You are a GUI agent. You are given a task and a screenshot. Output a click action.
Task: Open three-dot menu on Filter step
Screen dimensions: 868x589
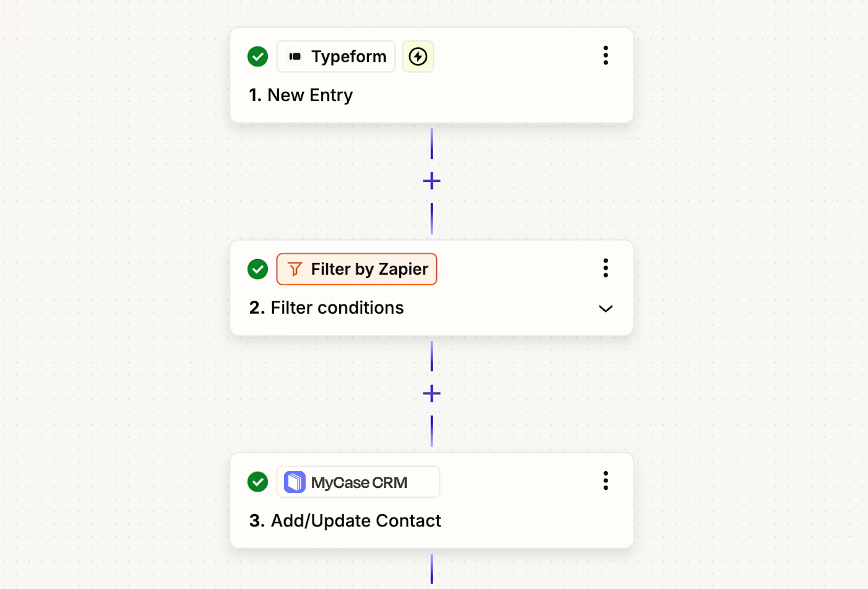coord(606,268)
